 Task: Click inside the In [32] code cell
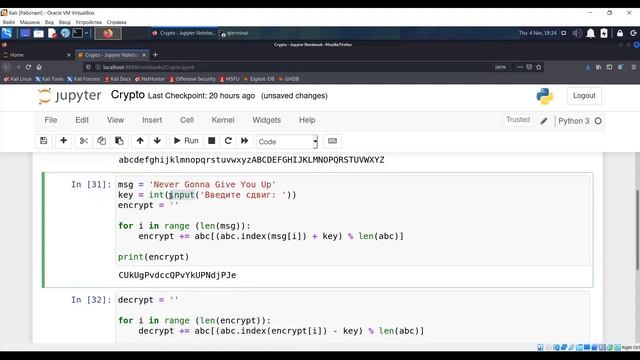[x=353, y=318]
